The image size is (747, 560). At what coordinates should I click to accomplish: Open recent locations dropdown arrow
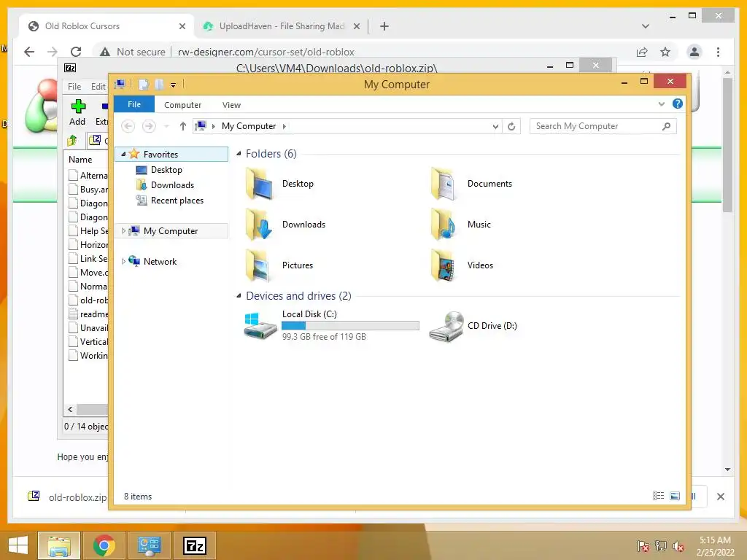click(166, 126)
